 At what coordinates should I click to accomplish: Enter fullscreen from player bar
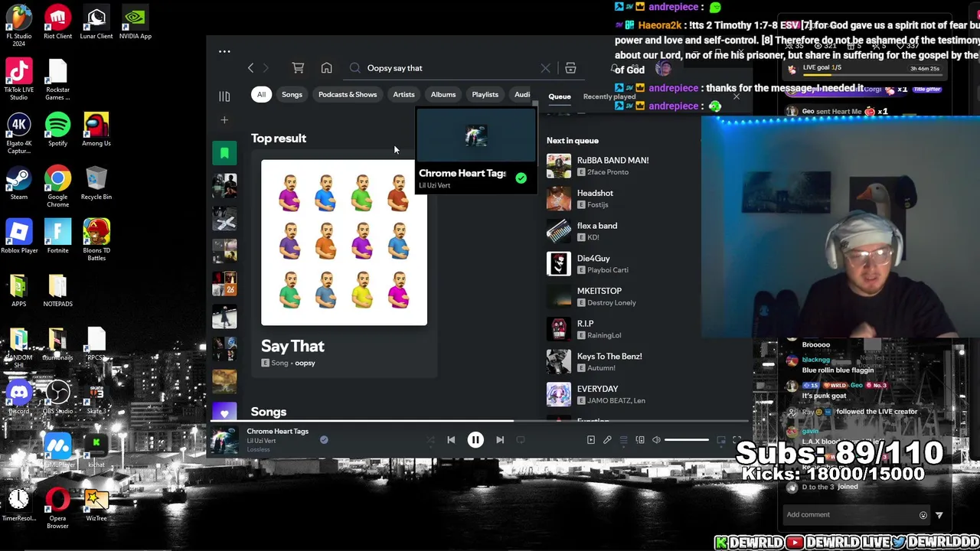pyautogui.click(x=737, y=440)
